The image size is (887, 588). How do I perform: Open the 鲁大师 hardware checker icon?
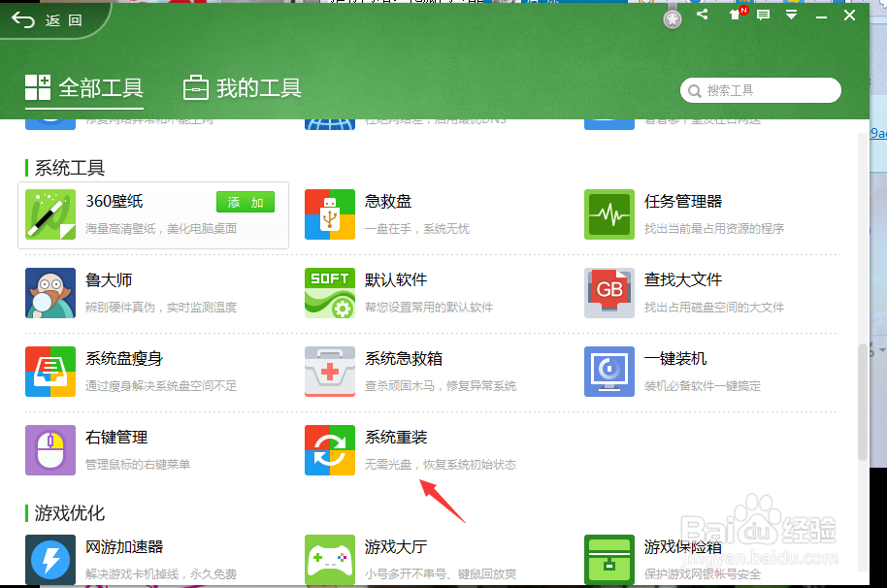coord(50,293)
